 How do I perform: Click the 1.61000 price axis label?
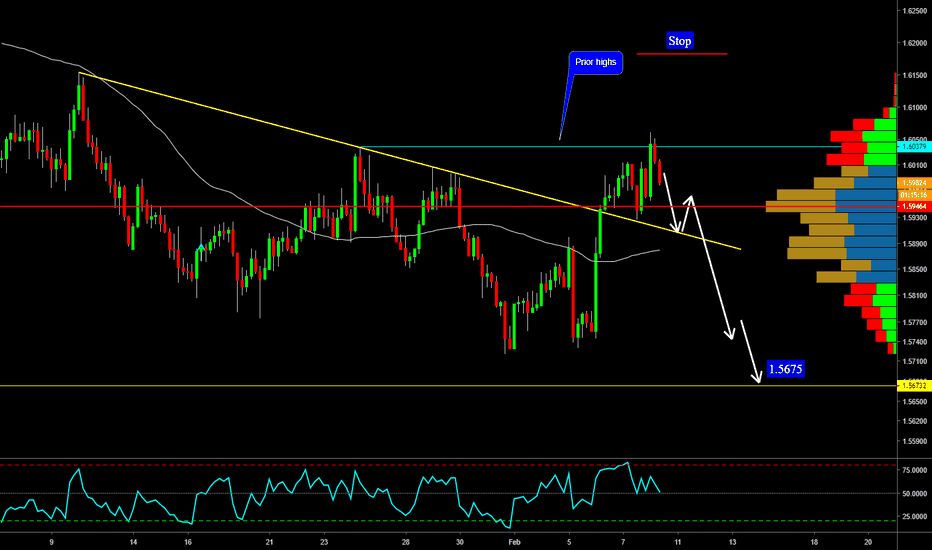coord(915,108)
